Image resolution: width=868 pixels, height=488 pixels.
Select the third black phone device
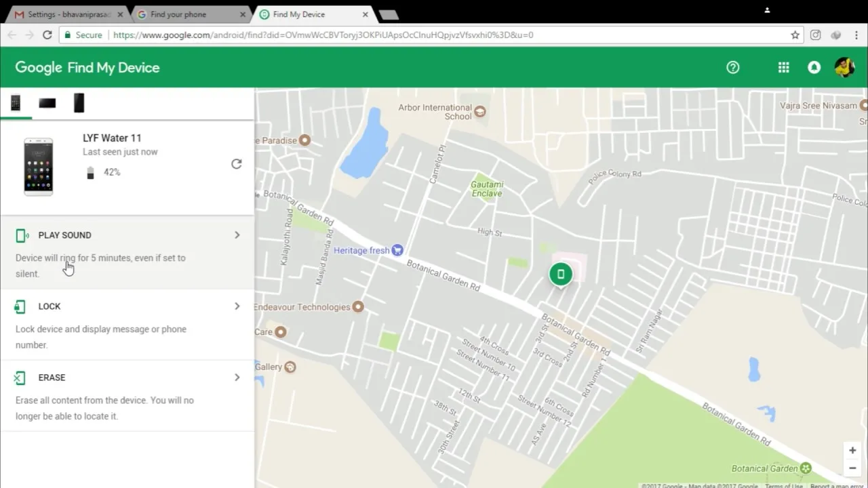tap(79, 103)
